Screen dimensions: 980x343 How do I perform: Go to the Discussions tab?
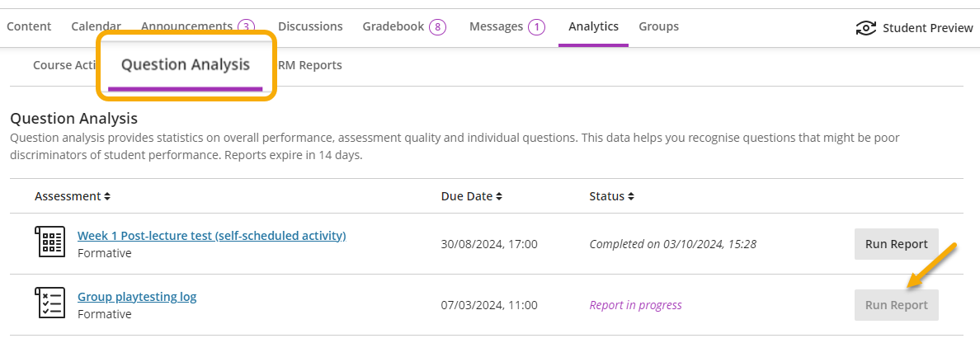(310, 26)
